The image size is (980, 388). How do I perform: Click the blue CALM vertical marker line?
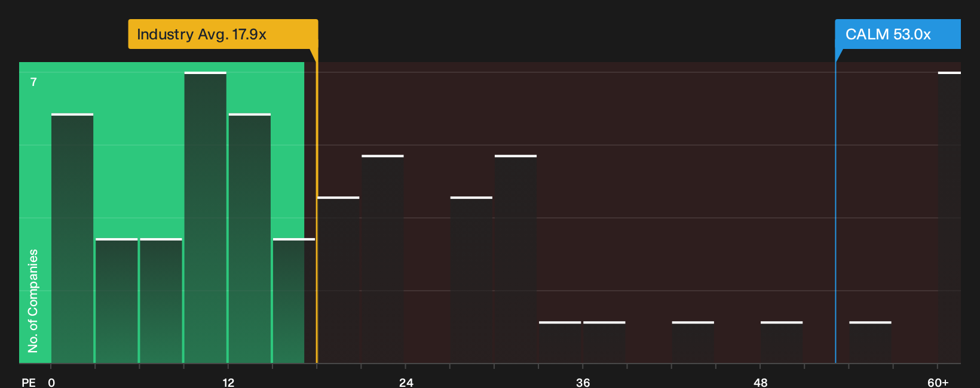click(x=835, y=206)
